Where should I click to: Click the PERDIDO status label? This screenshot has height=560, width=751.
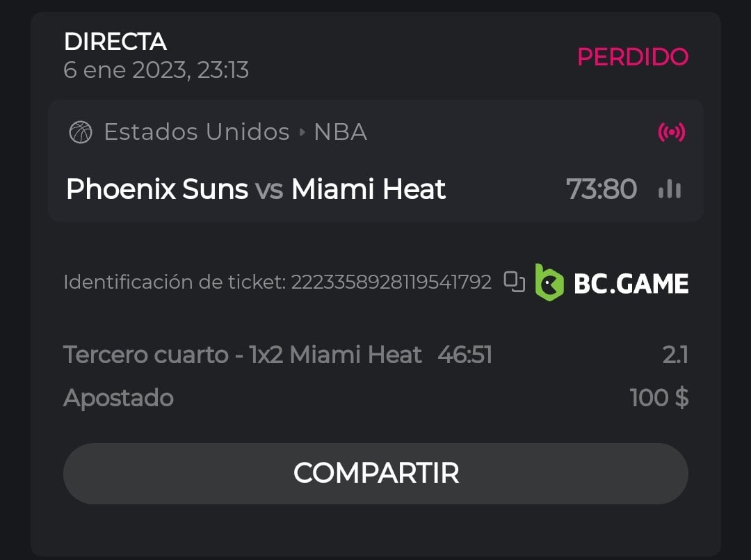coord(632,57)
